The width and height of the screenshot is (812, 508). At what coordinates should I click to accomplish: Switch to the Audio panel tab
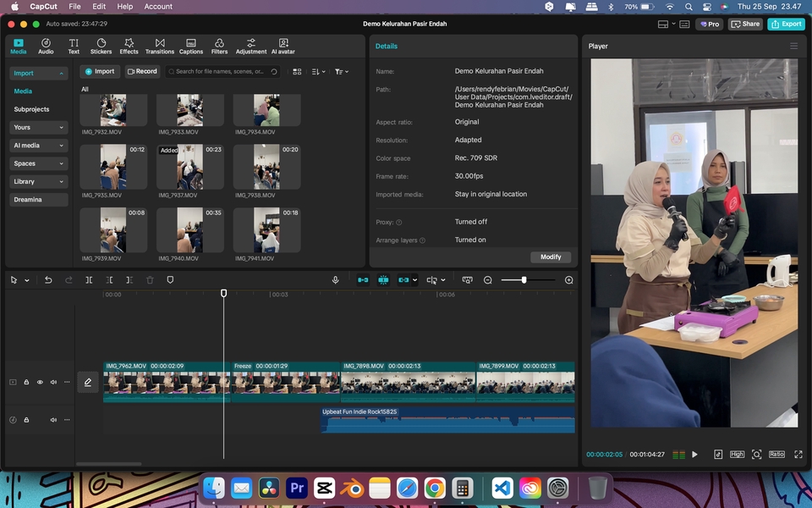(x=46, y=46)
